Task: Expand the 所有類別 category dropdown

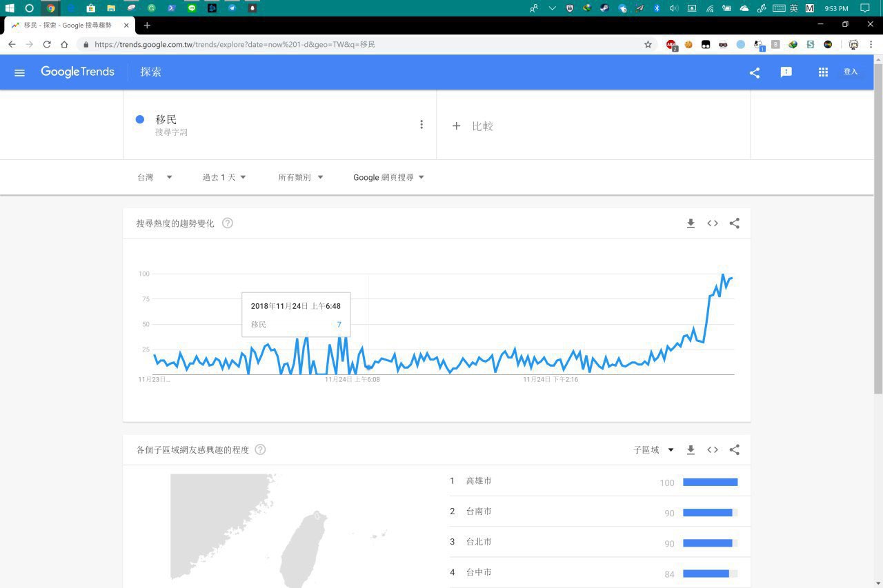Action: [x=300, y=177]
